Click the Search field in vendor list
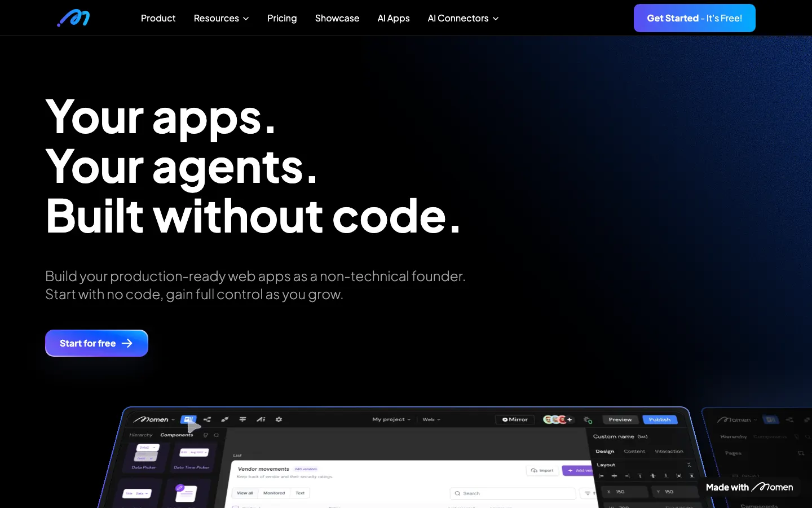812x508 pixels. pyautogui.click(x=513, y=493)
